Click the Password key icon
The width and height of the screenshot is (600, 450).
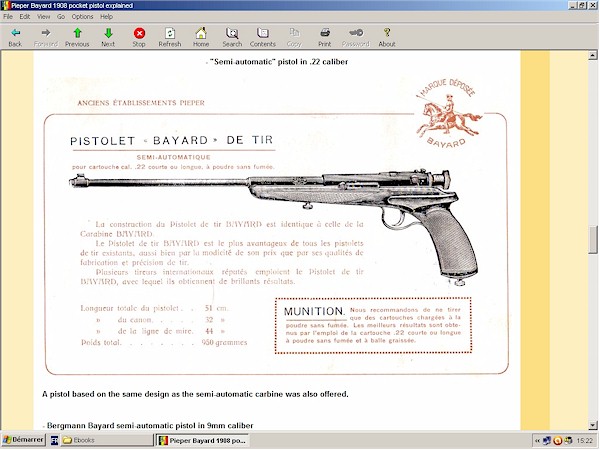click(356, 37)
